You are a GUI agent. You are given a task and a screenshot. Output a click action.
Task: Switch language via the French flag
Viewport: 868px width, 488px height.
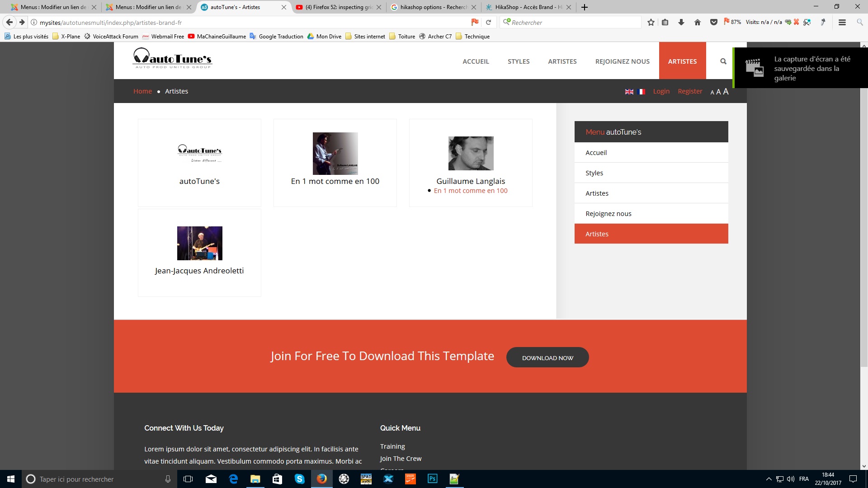[641, 92]
